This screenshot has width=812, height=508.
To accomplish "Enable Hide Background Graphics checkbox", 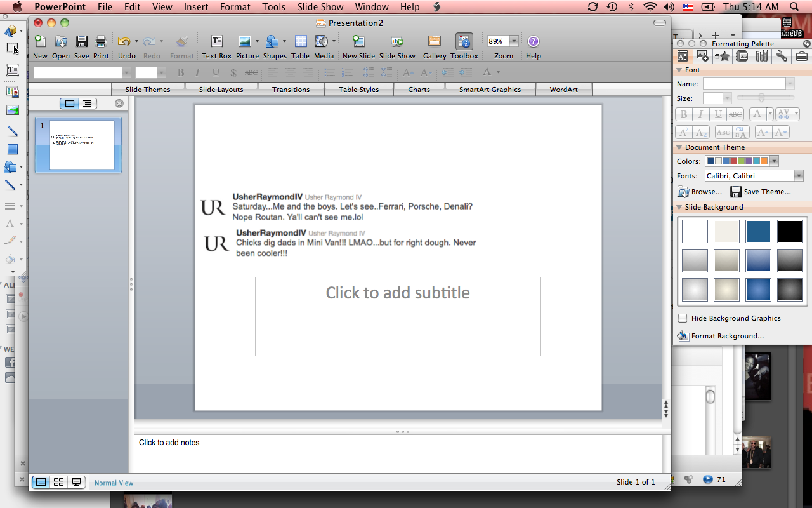I will (x=683, y=318).
